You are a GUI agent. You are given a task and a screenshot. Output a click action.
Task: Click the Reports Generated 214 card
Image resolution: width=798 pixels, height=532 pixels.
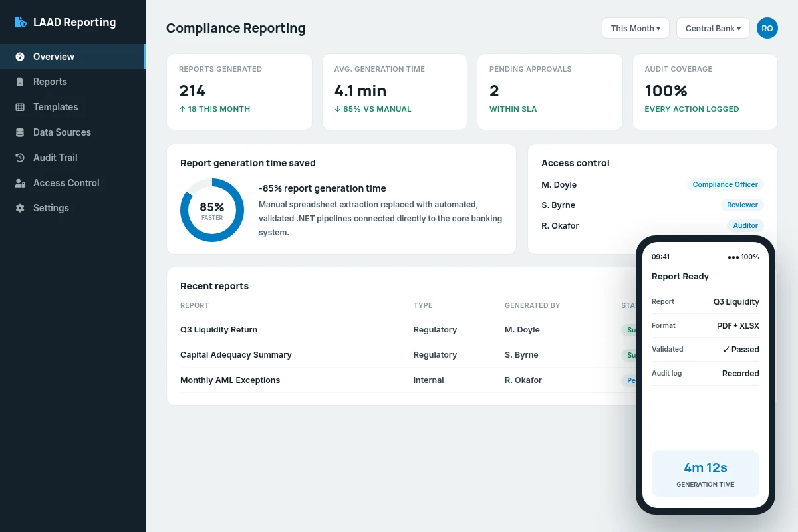click(x=239, y=92)
